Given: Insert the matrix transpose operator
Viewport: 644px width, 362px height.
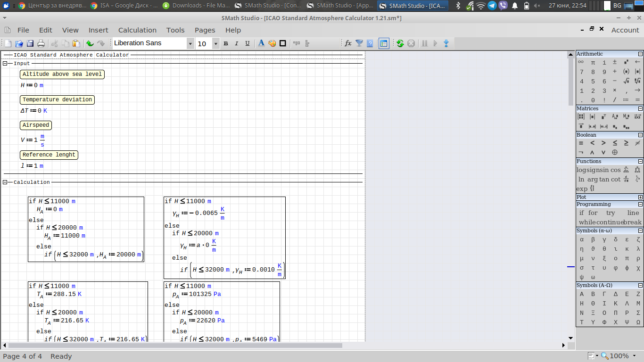Looking at the screenshot, I should tap(604, 117).
